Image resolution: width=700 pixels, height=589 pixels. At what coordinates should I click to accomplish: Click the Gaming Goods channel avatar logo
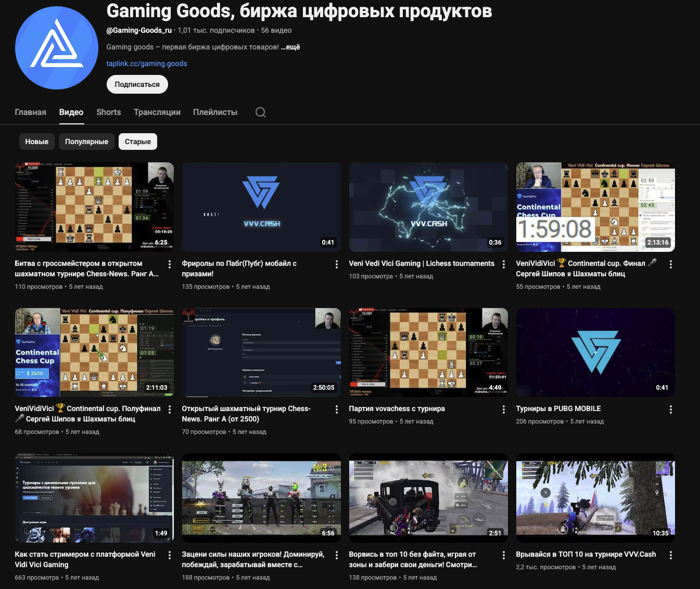(x=57, y=48)
